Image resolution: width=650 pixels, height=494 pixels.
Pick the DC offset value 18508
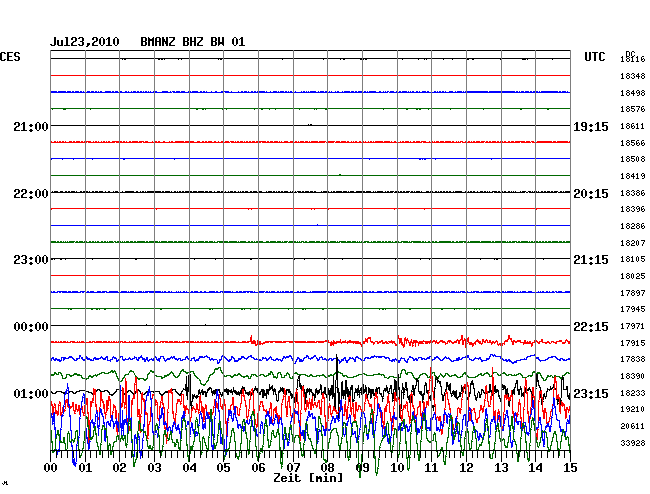pyautogui.click(x=633, y=159)
